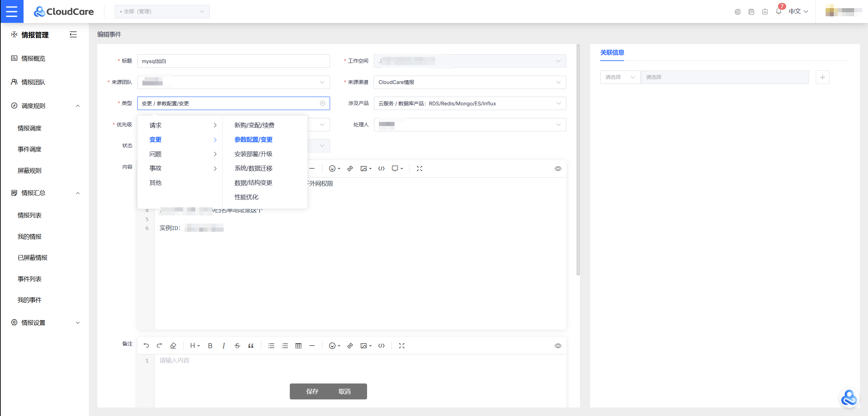Toggle preview eye in 内容 editor

point(558,169)
